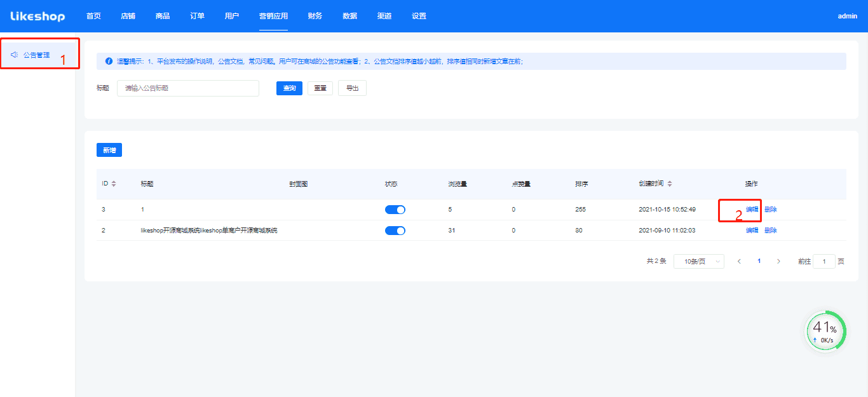Focus the 公告标题 title input field
The height and width of the screenshot is (397, 868).
coord(188,88)
